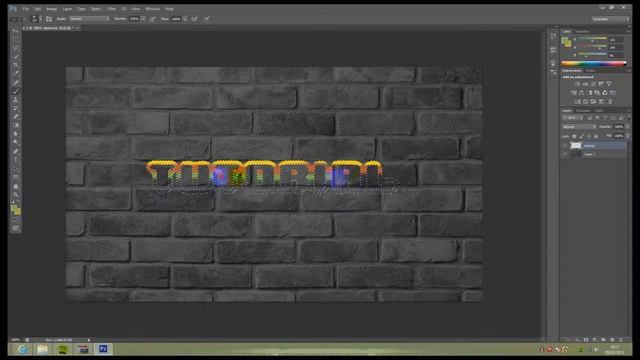
Task: Add a Curves adjustment
Action: [593, 84]
